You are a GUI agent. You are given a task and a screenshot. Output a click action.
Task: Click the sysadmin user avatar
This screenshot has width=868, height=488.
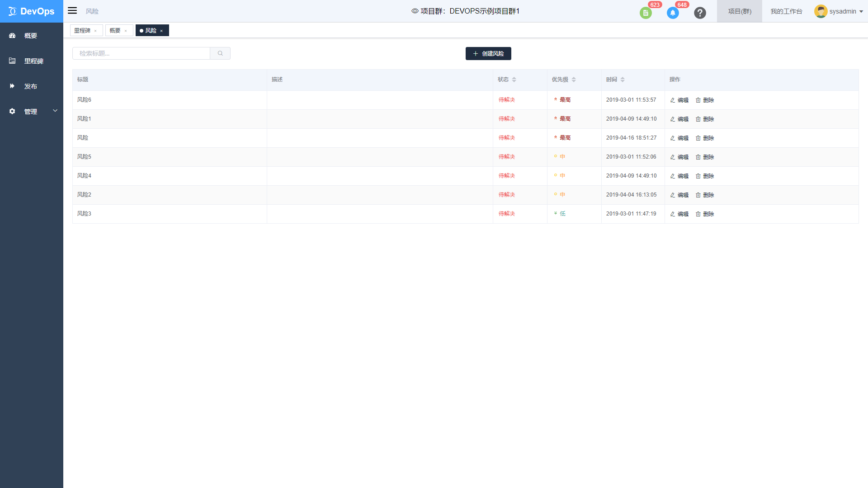pos(821,11)
